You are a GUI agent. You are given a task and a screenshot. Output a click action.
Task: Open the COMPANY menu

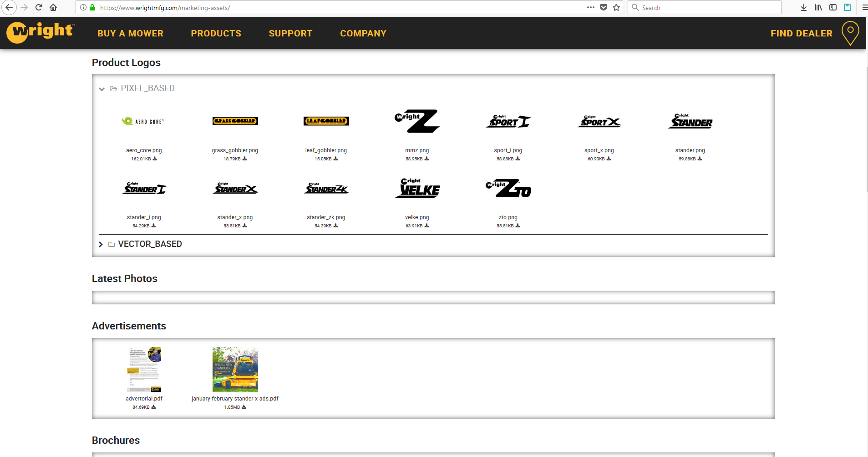[x=363, y=33]
